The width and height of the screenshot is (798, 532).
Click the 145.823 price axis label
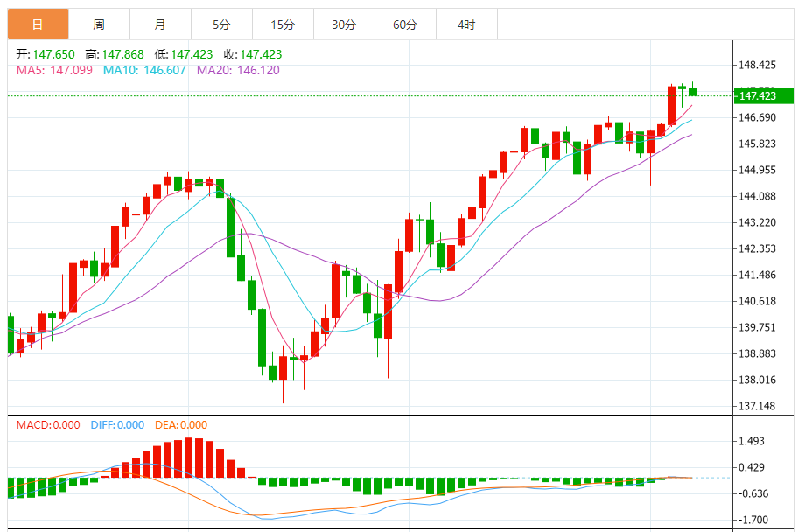click(757, 143)
